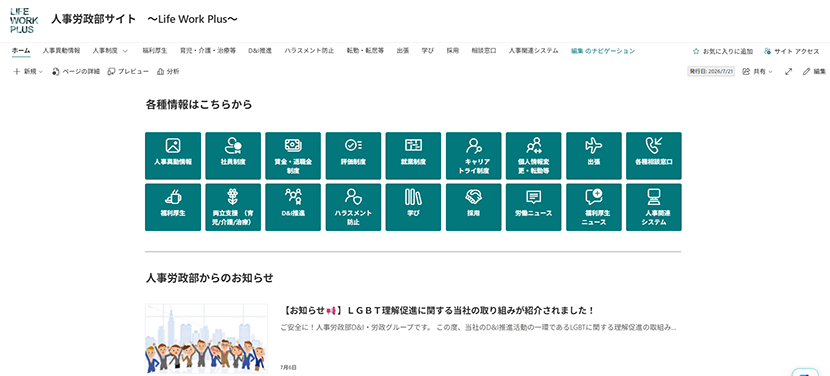Open the 個人情報変更・転勤等 tile

pyautogui.click(x=534, y=156)
